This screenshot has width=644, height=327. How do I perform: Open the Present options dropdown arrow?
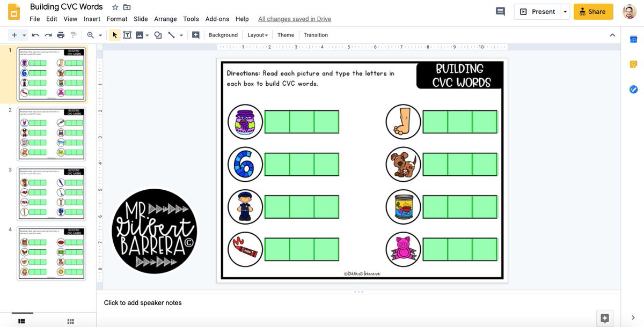click(x=565, y=11)
